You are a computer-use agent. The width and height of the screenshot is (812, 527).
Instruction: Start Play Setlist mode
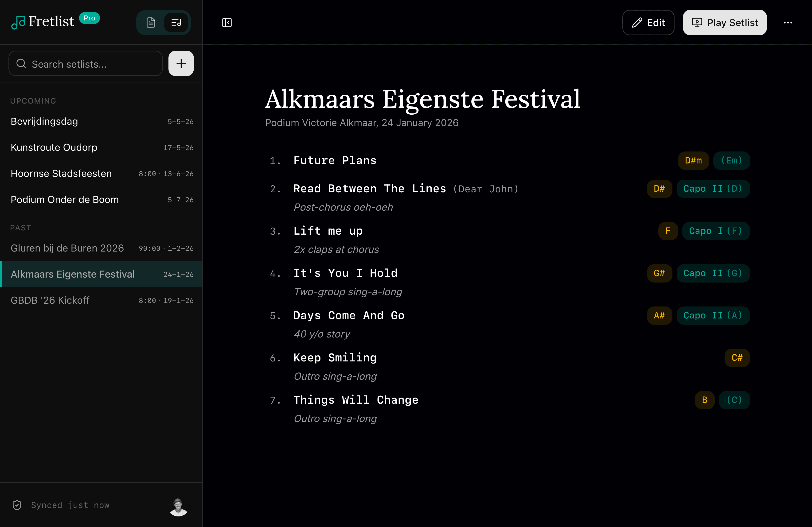click(725, 23)
